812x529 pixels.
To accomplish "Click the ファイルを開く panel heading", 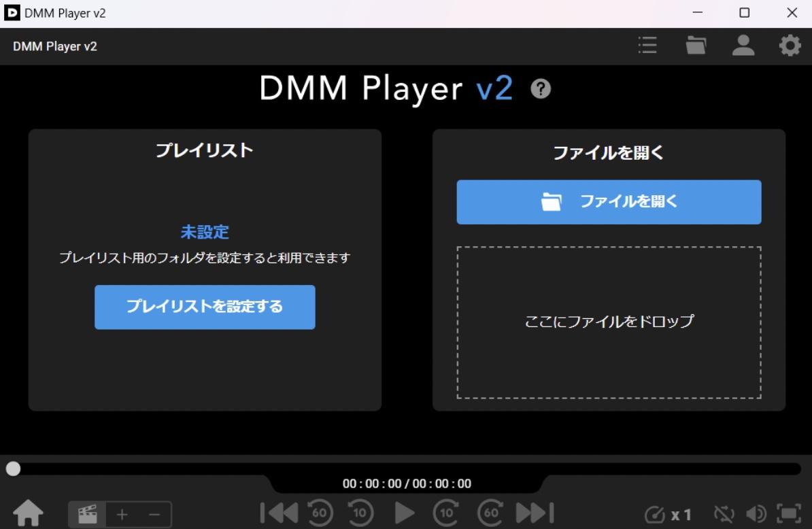I will (609, 153).
